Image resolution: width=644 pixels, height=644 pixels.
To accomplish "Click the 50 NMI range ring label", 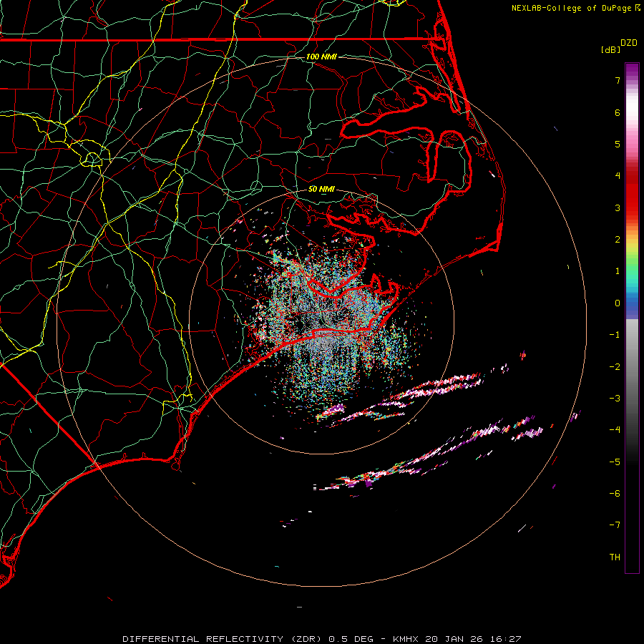I will tap(321, 189).
